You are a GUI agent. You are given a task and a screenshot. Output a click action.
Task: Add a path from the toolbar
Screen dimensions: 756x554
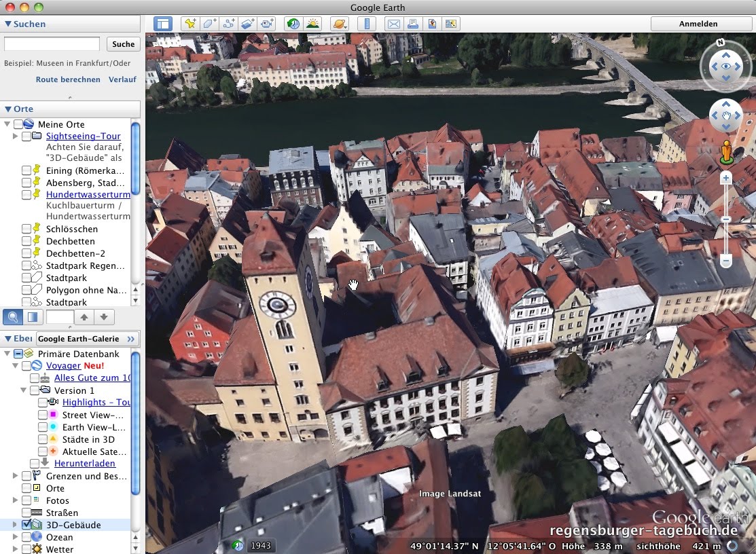(x=228, y=24)
